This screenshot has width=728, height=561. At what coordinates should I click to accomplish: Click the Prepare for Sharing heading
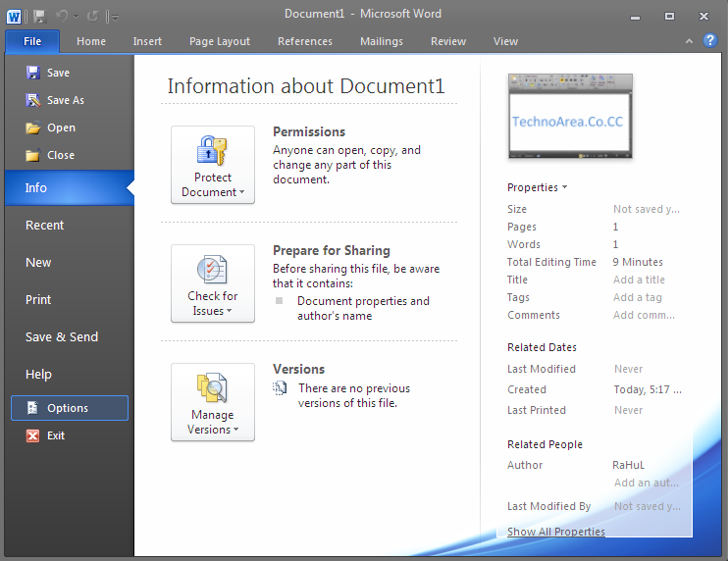pos(332,250)
